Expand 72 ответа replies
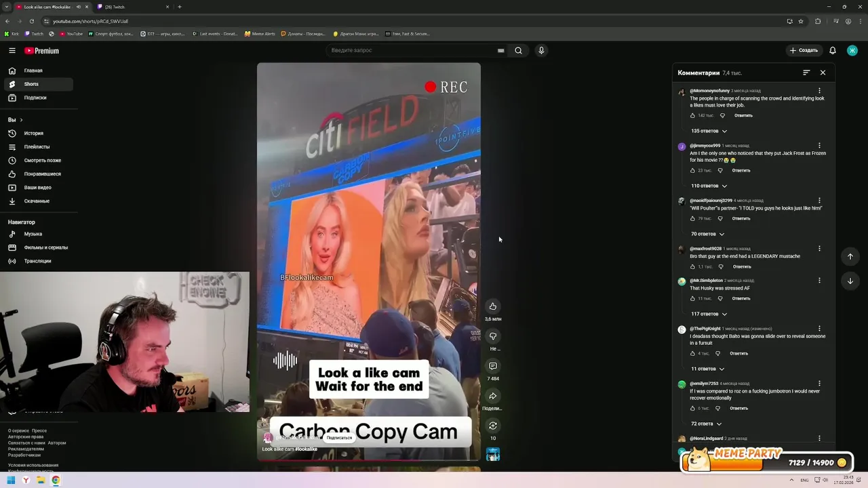This screenshot has height=488, width=868. (x=706, y=424)
